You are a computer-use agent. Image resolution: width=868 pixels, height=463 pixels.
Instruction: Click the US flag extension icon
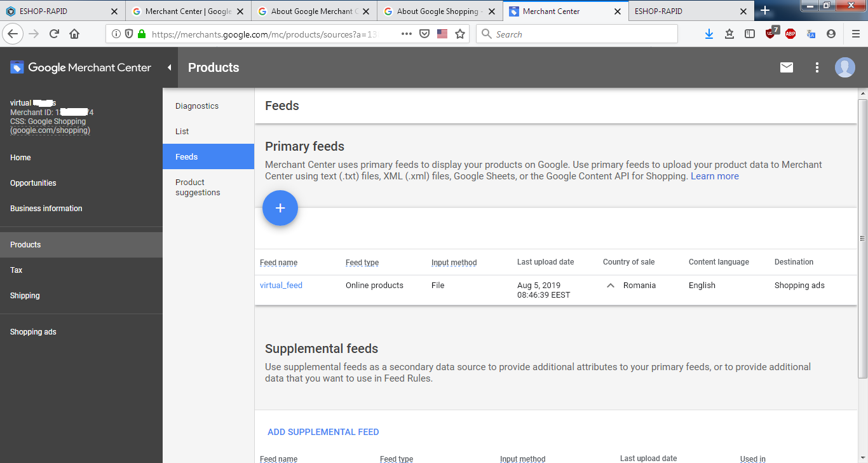click(x=442, y=34)
